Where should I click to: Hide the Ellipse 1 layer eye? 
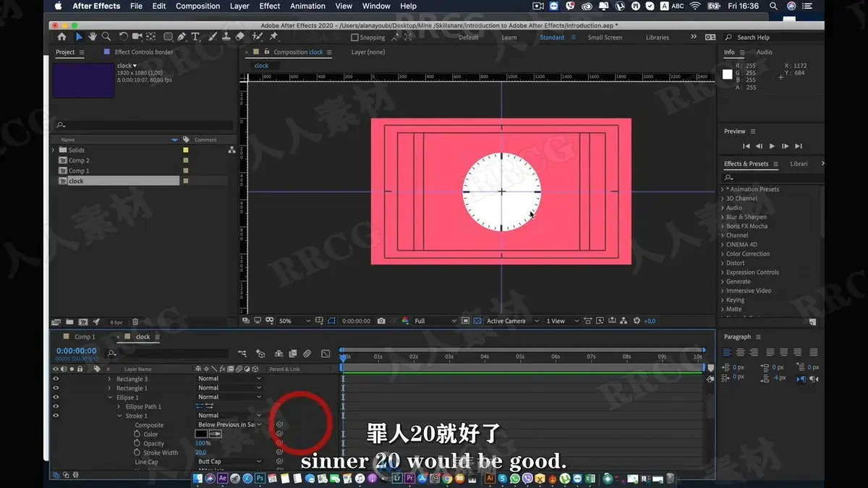click(56, 397)
